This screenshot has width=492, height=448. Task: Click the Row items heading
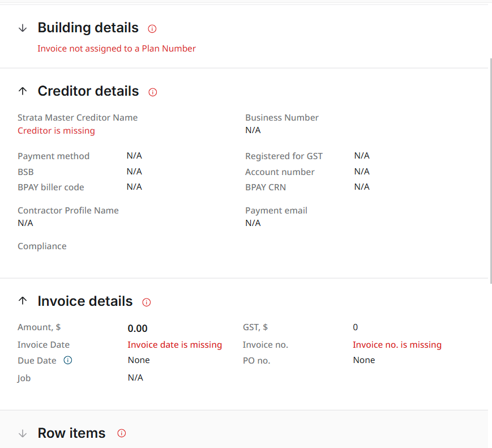(x=71, y=433)
